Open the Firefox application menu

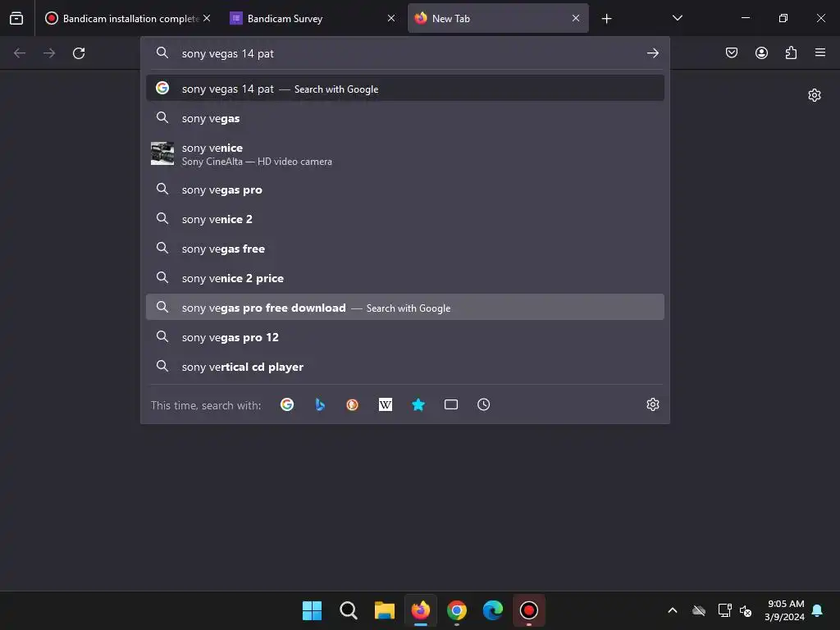819,52
